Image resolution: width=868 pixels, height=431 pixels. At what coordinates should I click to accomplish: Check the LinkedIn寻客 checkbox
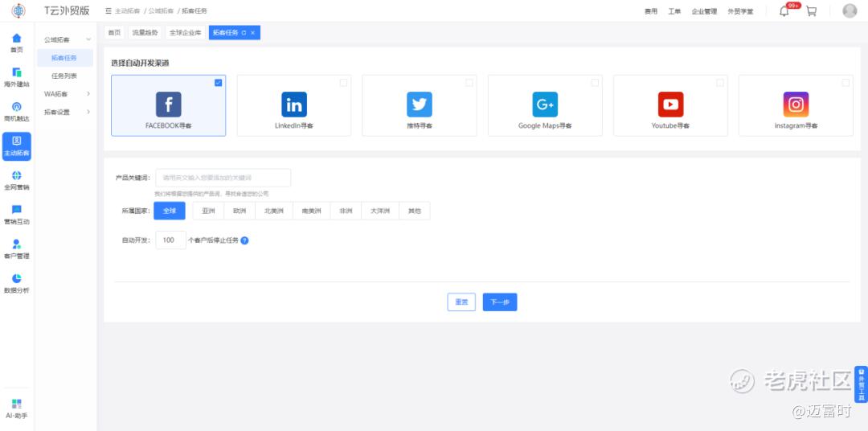(344, 83)
